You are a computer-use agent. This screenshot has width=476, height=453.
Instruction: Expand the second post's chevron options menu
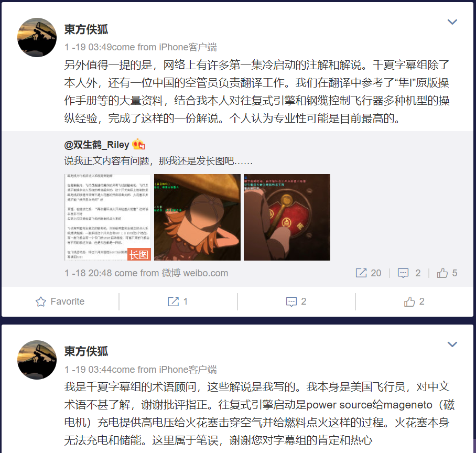pos(452,344)
